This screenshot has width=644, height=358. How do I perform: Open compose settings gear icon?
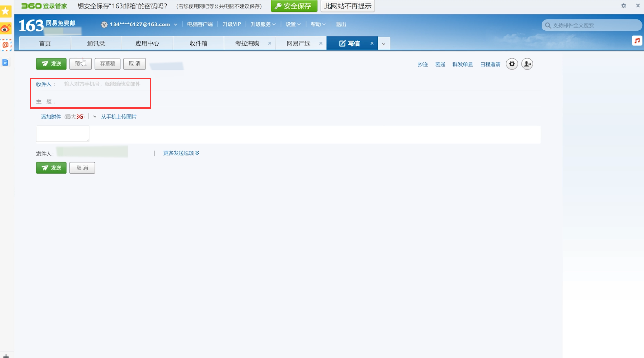512,64
